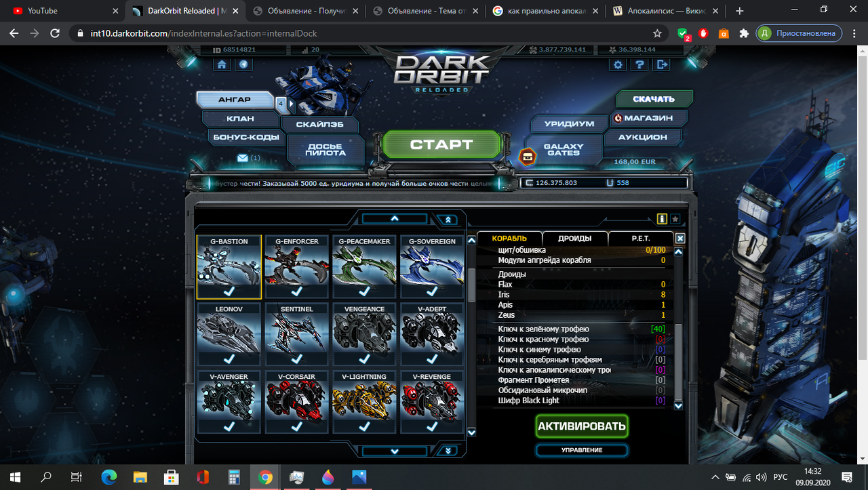Click the red extension icon in Chrome toolbar
Screen dimensions: 868x490
tap(704, 33)
